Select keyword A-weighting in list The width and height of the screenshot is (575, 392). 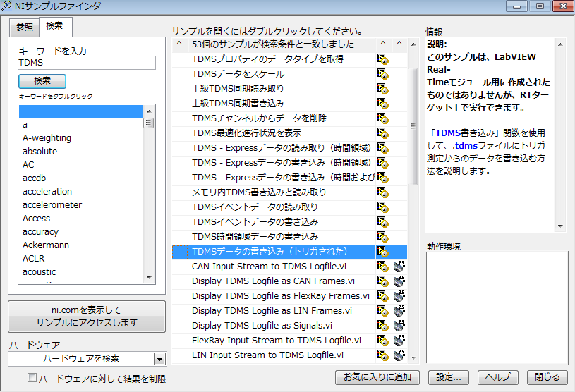pyautogui.click(x=80, y=138)
